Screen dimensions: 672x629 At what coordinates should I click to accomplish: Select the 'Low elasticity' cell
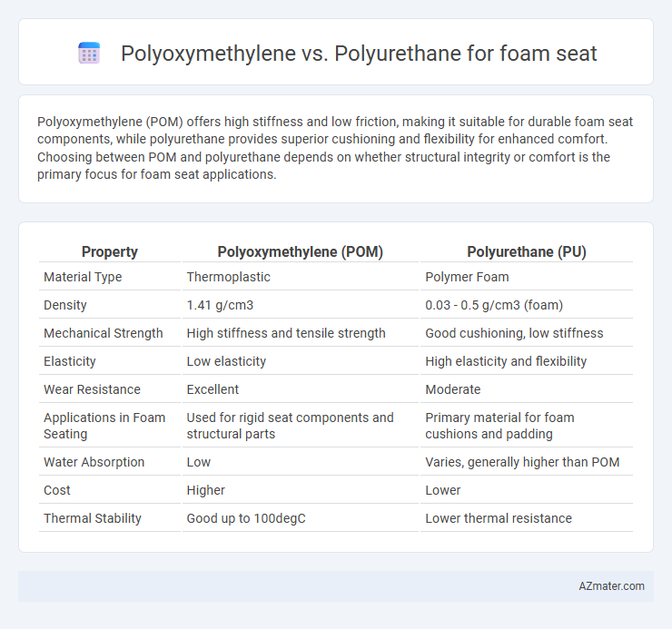tap(226, 361)
